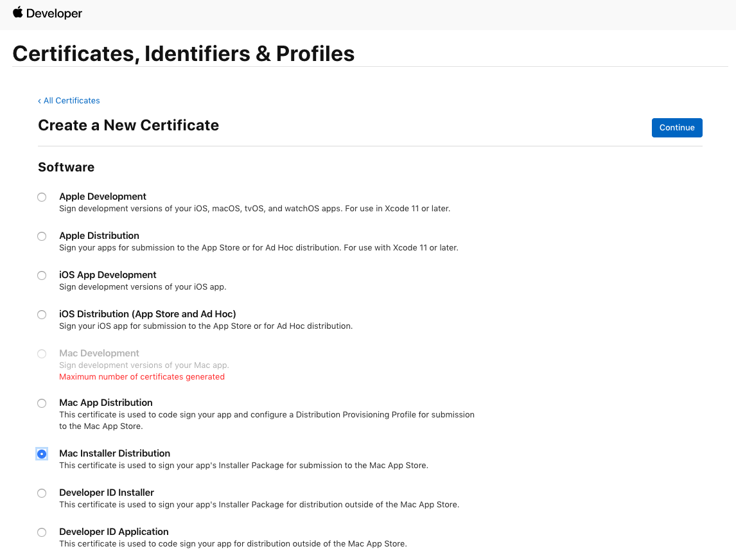
Task: Click the Developer ID Installer label
Action: pyautogui.click(x=107, y=493)
